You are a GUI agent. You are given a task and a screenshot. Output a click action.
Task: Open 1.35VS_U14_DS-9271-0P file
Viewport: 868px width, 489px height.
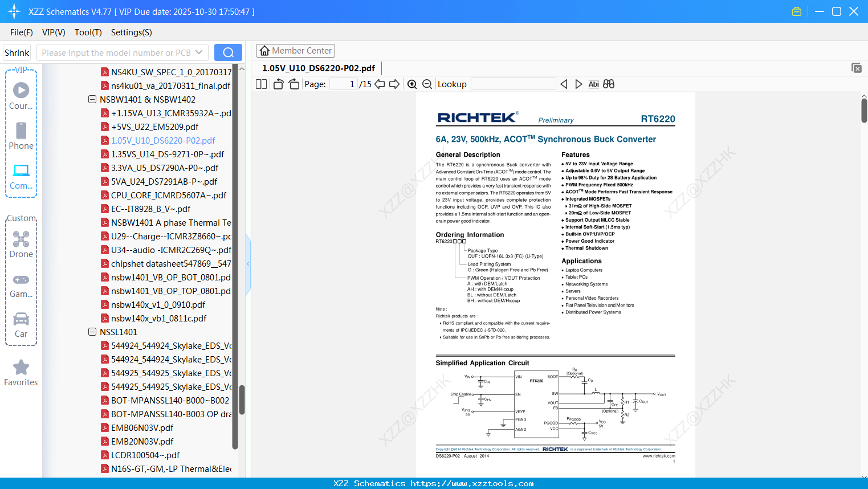pos(168,154)
